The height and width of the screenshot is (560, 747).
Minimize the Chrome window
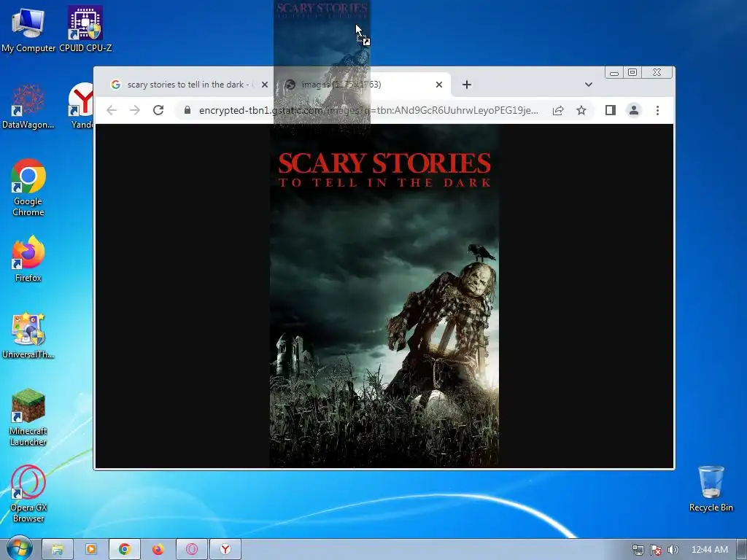pyautogui.click(x=614, y=72)
